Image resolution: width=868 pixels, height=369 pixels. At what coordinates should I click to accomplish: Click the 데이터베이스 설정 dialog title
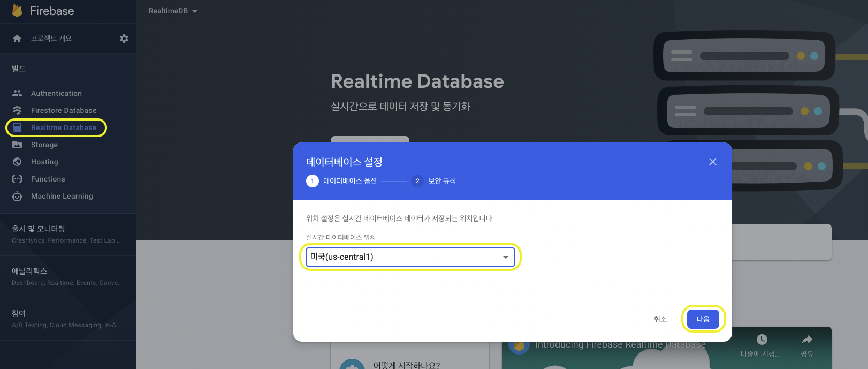click(x=344, y=162)
